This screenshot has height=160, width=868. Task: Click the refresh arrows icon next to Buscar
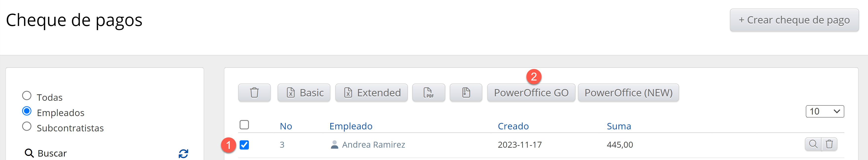point(183,154)
